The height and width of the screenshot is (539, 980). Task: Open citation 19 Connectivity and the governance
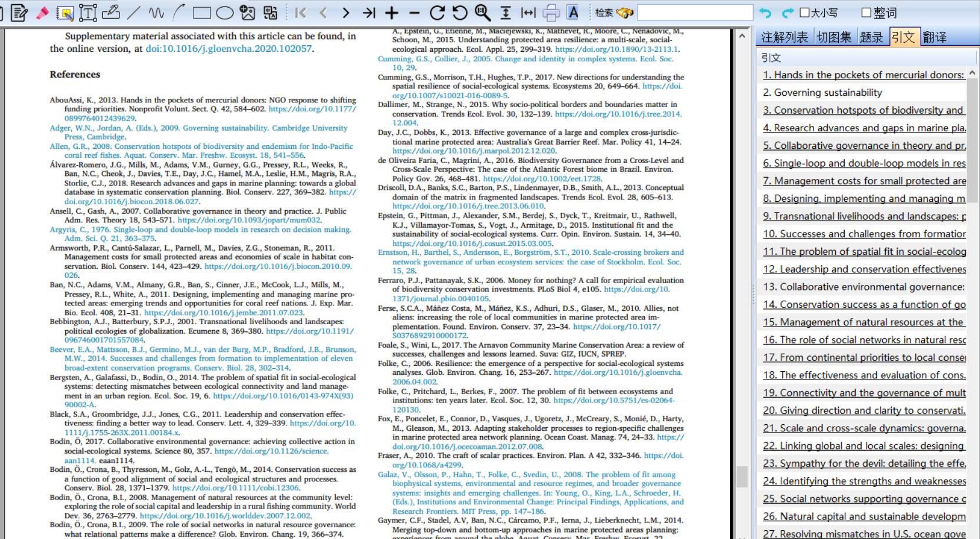864,392
